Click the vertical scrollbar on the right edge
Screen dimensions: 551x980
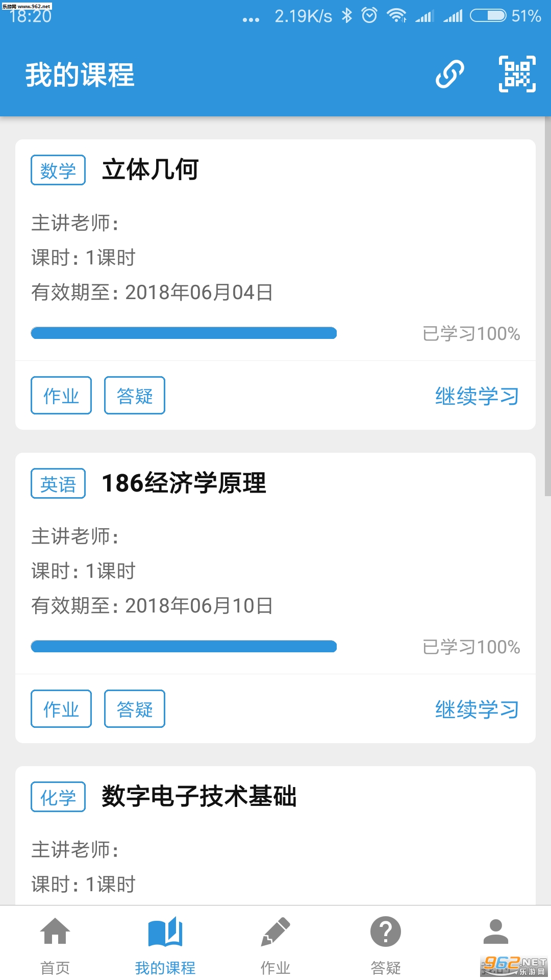[547, 306]
